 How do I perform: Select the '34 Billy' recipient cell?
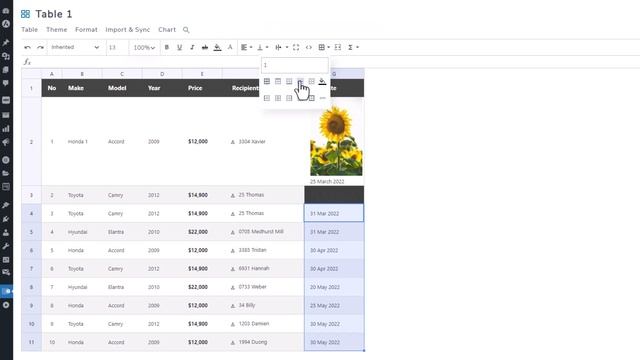[x=263, y=305]
